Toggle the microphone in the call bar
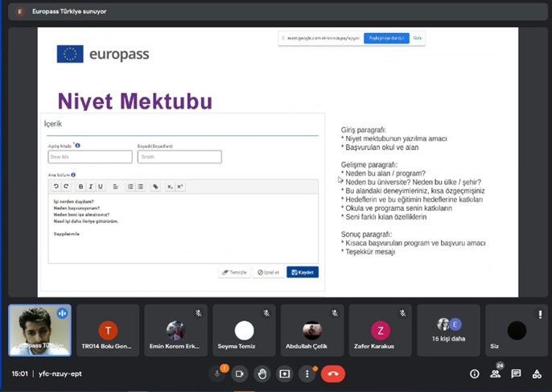The height and width of the screenshot is (392, 552). tap(216, 373)
